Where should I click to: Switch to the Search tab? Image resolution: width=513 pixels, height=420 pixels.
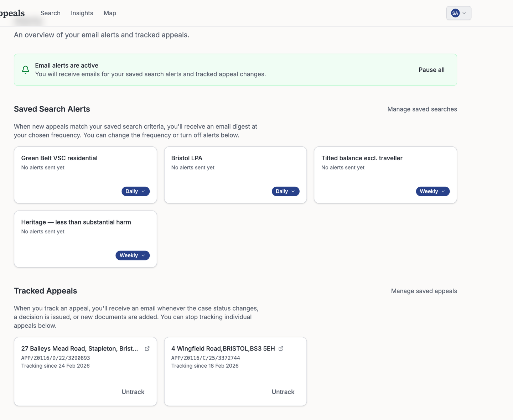coord(50,13)
